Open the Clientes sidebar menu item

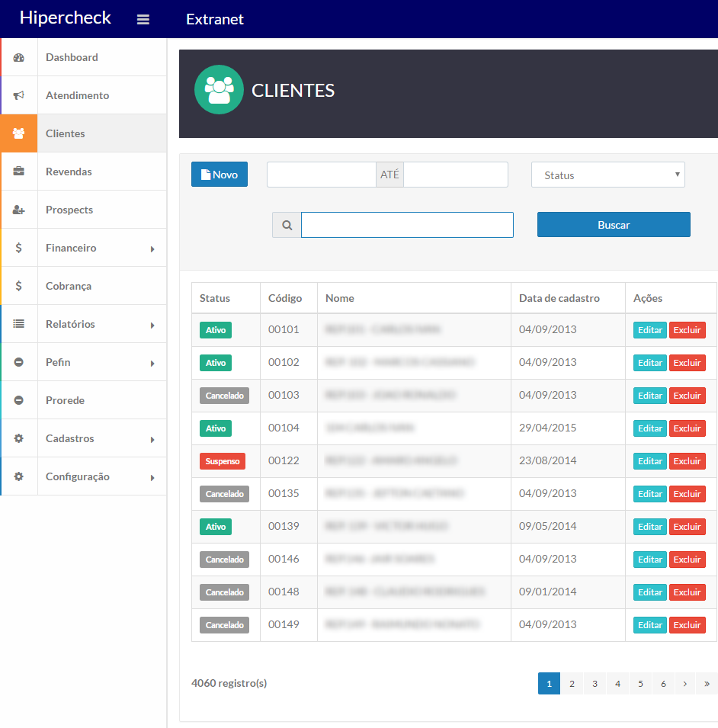point(66,134)
